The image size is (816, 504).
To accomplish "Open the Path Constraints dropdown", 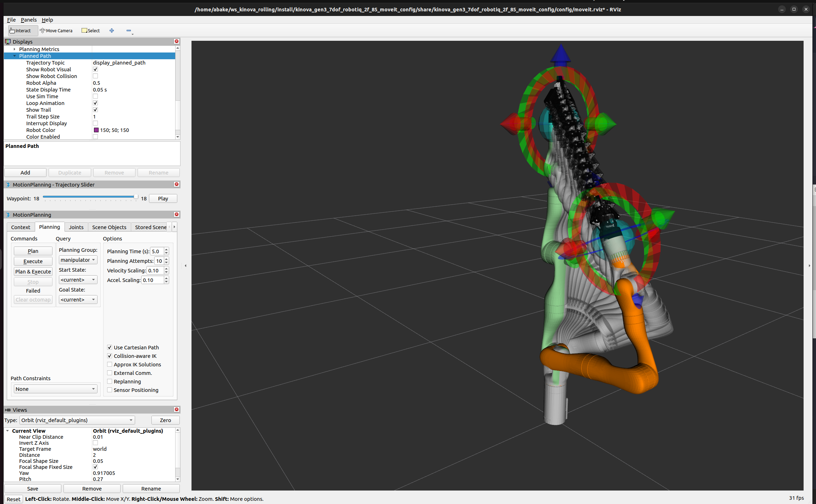I will pos(55,389).
